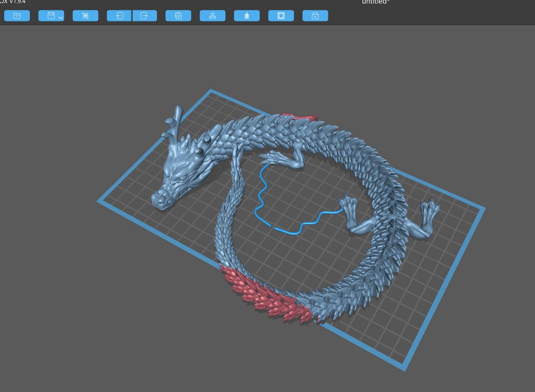
Task: Click the toolbox icon in toolbar
Action: click(x=315, y=16)
